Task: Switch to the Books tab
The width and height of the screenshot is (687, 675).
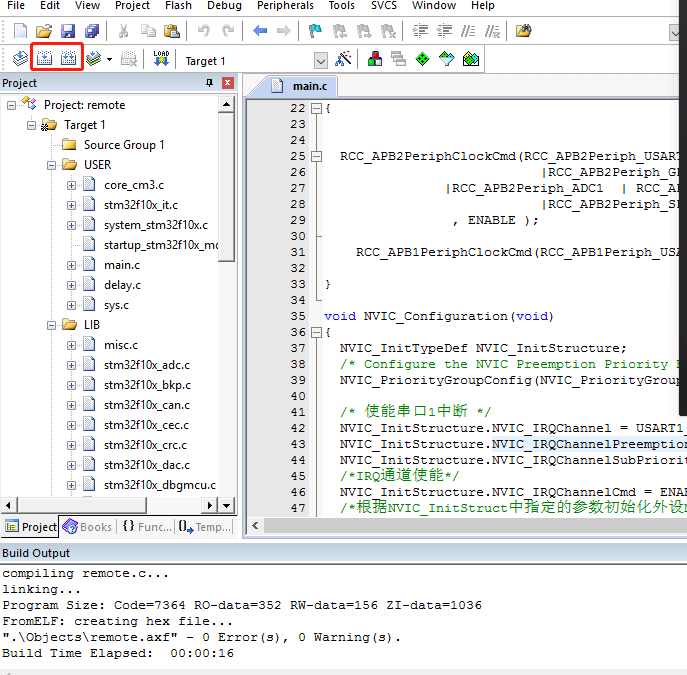Action: [87, 527]
